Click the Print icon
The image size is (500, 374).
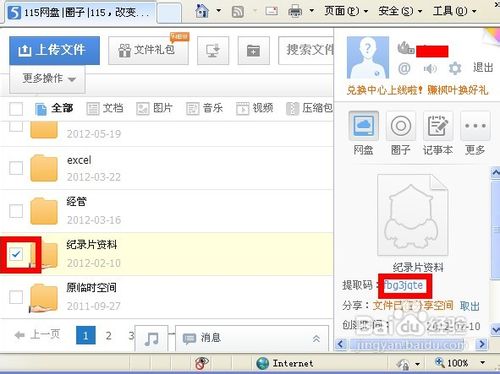[295, 11]
